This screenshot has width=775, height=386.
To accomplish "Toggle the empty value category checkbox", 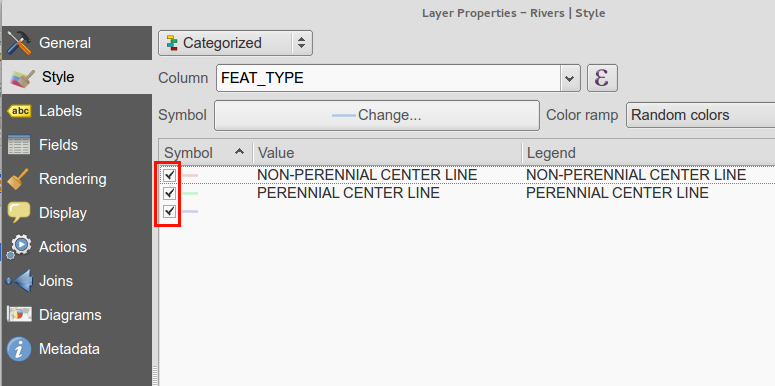I will 170,212.
